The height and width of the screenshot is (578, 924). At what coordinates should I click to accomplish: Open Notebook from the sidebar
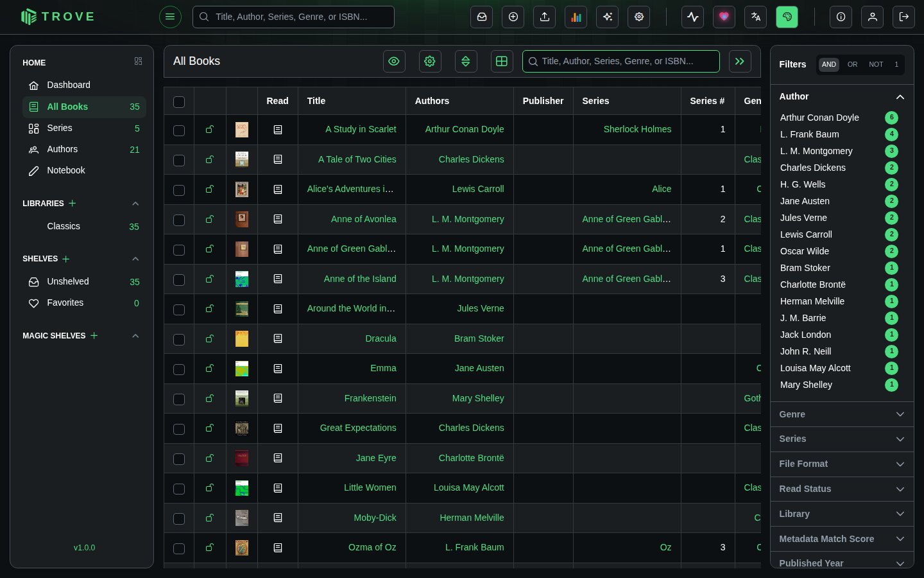[x=84, y=170]
